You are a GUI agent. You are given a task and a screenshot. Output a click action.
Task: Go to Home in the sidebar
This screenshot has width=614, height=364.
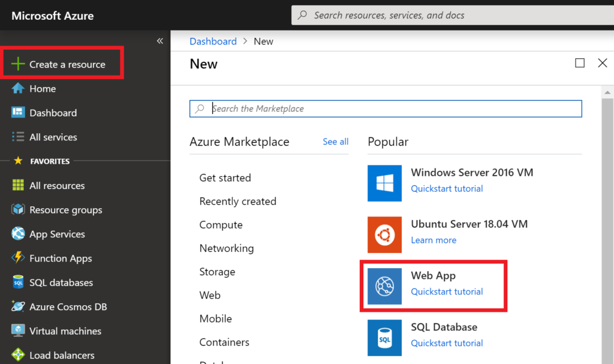point(43,89)
